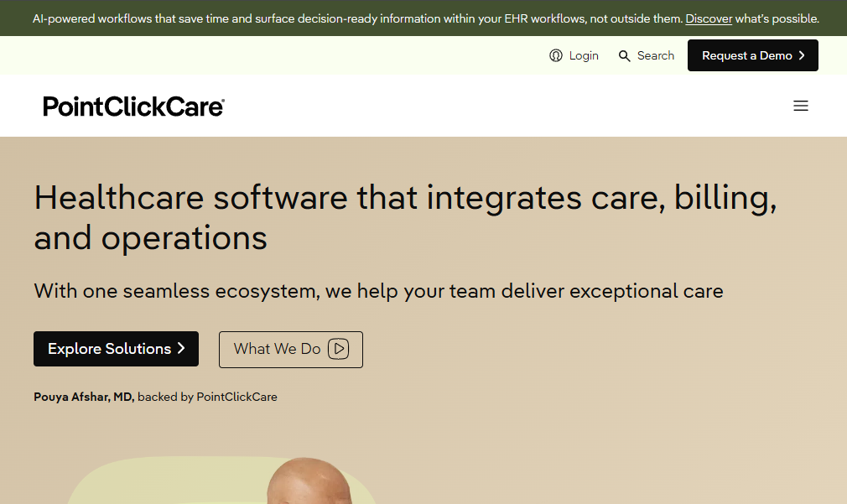
Task: Click the Explore Solutions button
Action: (x=116, y=349)
